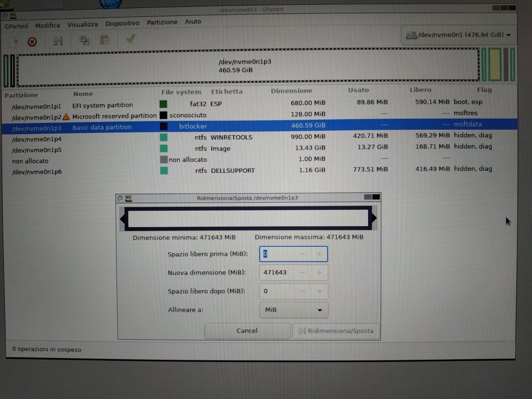Click the Ridimensiona/Sposta button
The width and height of the screenshot is (532, 399).
336,330
